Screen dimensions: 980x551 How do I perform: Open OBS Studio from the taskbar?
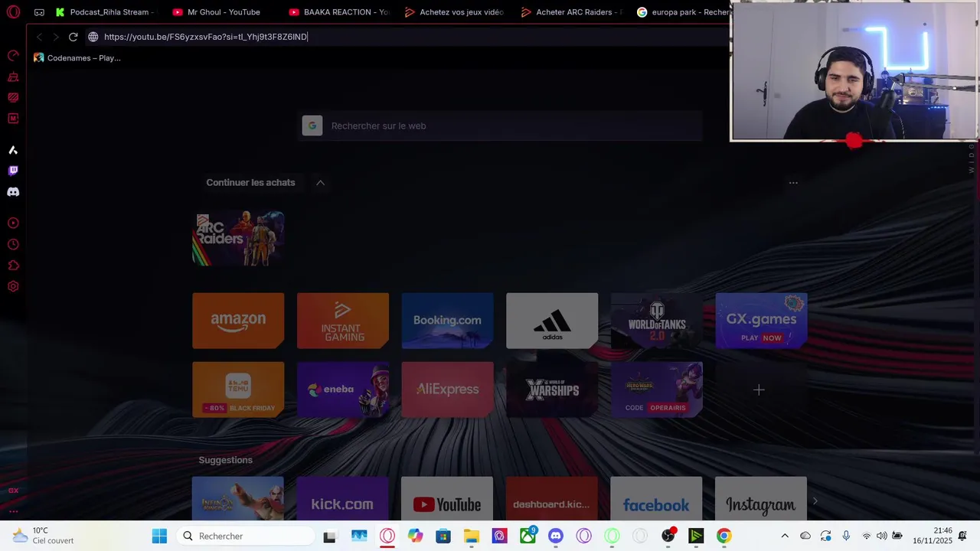tap(668, 536)
